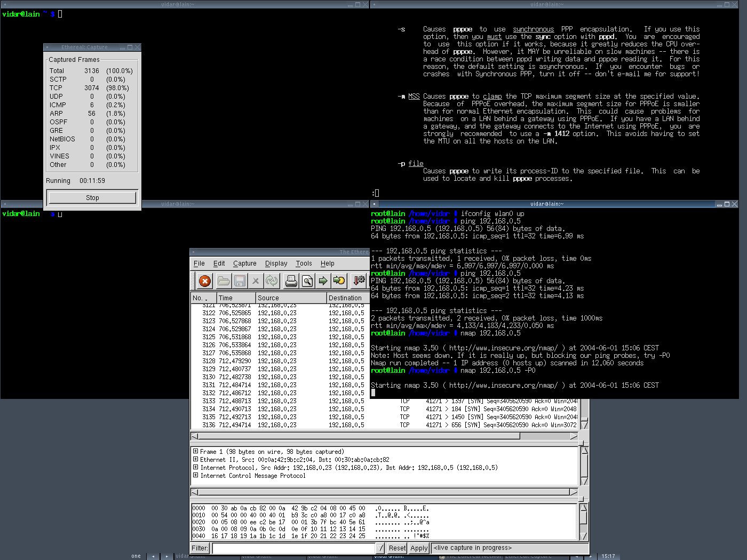Screen dimensions: 747x560
Task: Select packet number 3122 row
Action: point(280,313)
